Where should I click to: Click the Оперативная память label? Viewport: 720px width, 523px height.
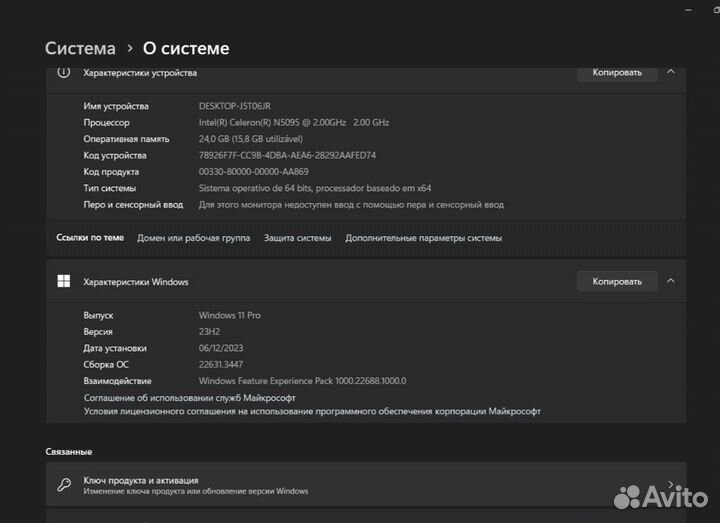point(126,139)
